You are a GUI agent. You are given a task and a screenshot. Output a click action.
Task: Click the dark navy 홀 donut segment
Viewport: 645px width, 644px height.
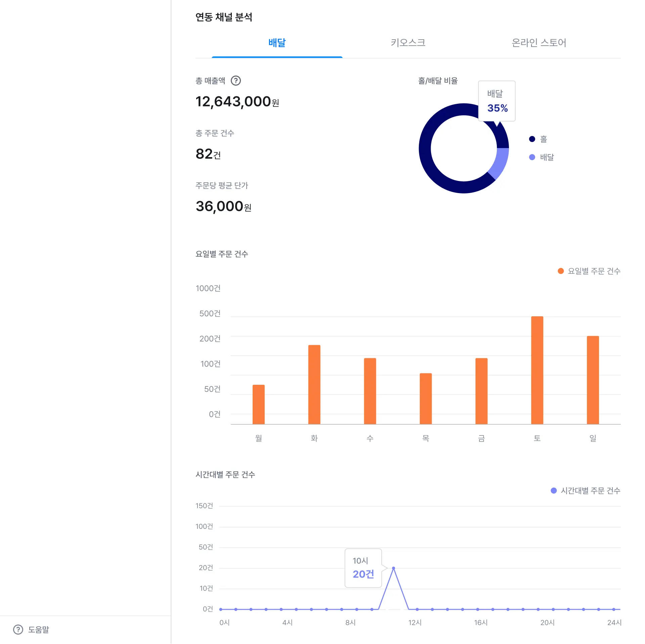(x=425, y=148)
